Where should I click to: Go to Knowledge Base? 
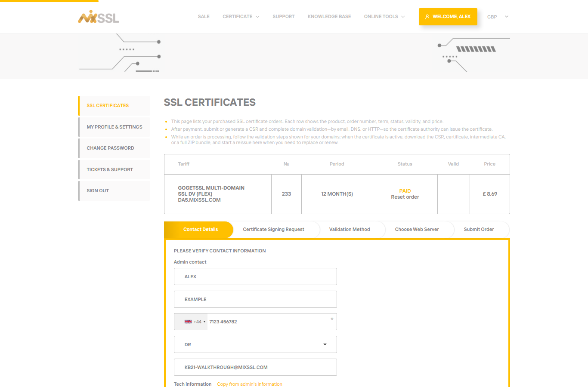pos(329,17)
